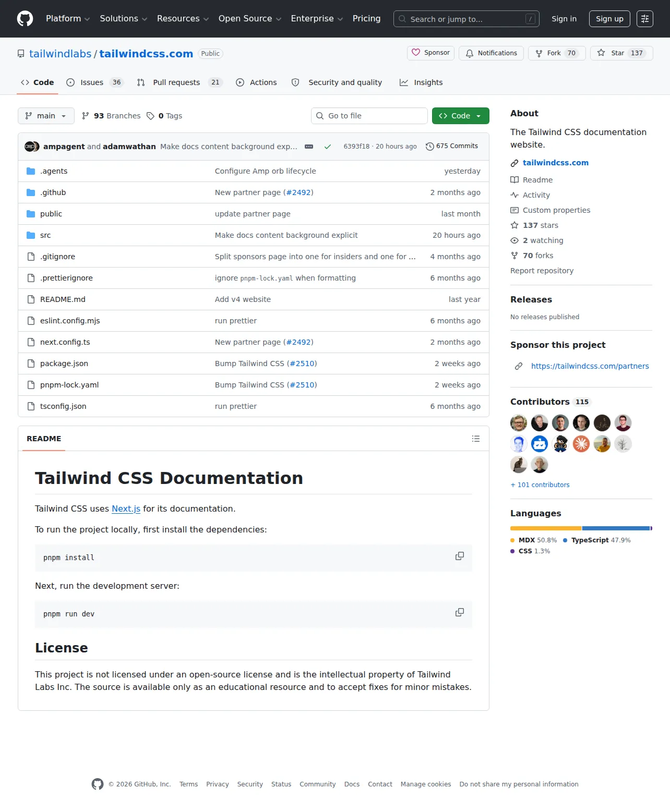
Task: Click the Sponsor heart button
Action: pyautogui.click(x=430, y=53)
